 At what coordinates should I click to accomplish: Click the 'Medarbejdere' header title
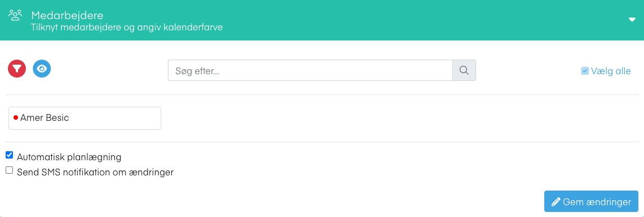68,16
